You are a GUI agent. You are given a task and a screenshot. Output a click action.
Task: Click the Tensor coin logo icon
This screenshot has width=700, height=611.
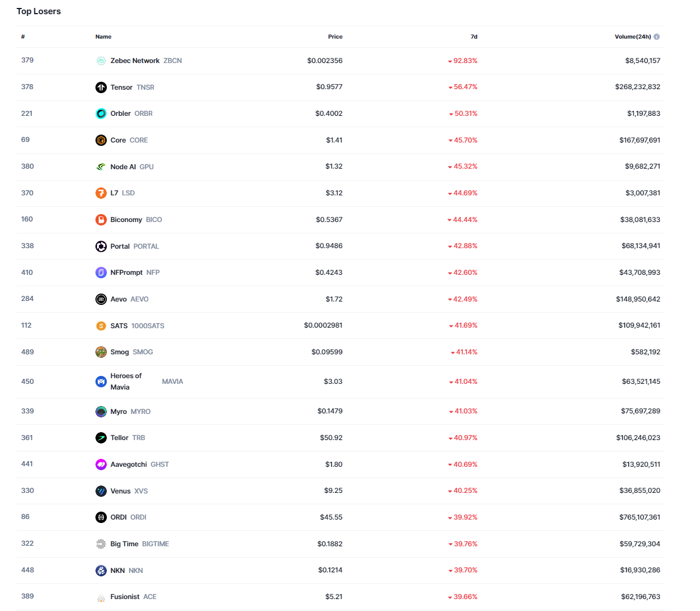(101, 87)
